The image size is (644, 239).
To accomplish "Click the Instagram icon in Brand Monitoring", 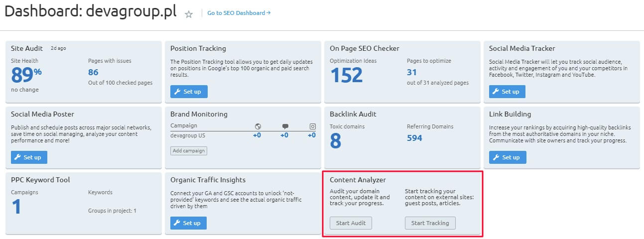I will pos(313,126).
